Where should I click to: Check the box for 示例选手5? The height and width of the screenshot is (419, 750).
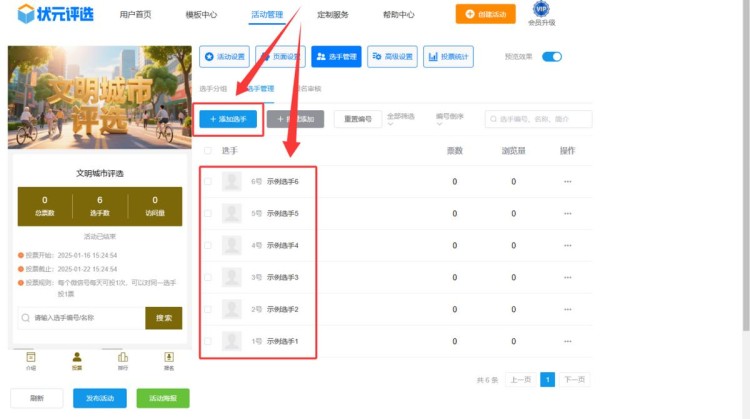(208, 214)
